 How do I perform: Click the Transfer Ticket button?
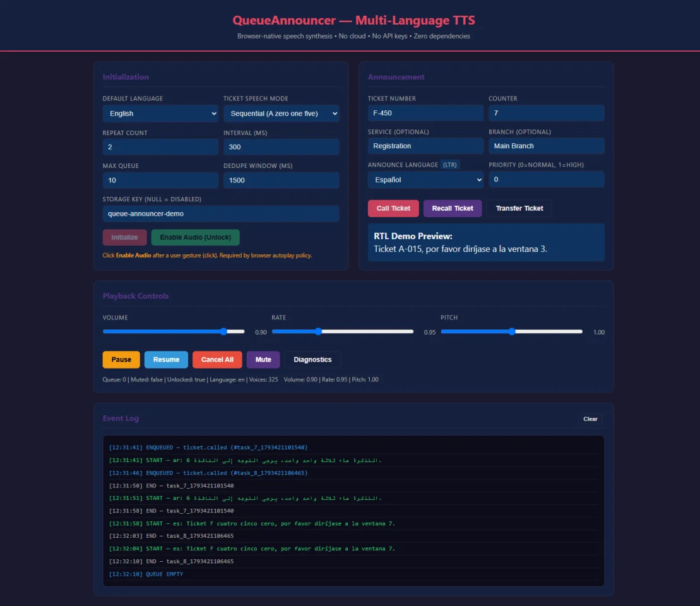click(x=519, y=208)
